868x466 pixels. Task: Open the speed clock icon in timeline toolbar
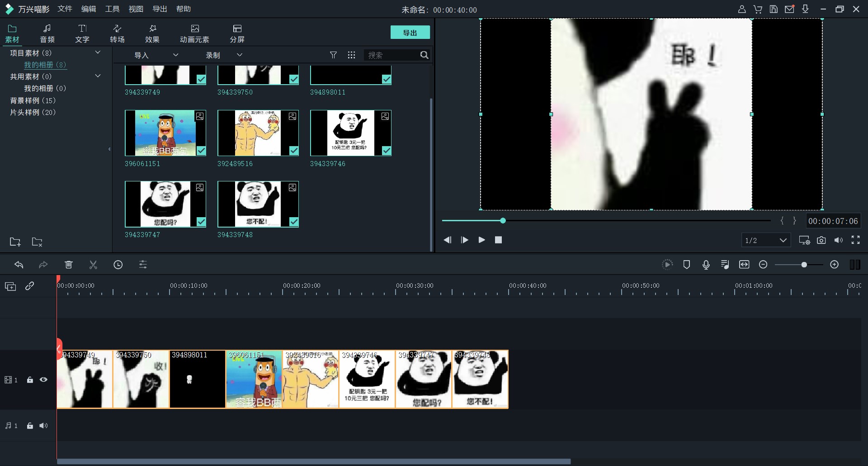[118, 265]
